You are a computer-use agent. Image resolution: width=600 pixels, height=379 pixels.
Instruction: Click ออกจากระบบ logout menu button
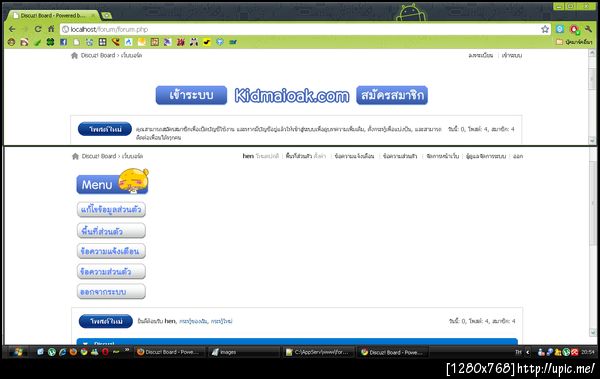(x=111, y=291)
